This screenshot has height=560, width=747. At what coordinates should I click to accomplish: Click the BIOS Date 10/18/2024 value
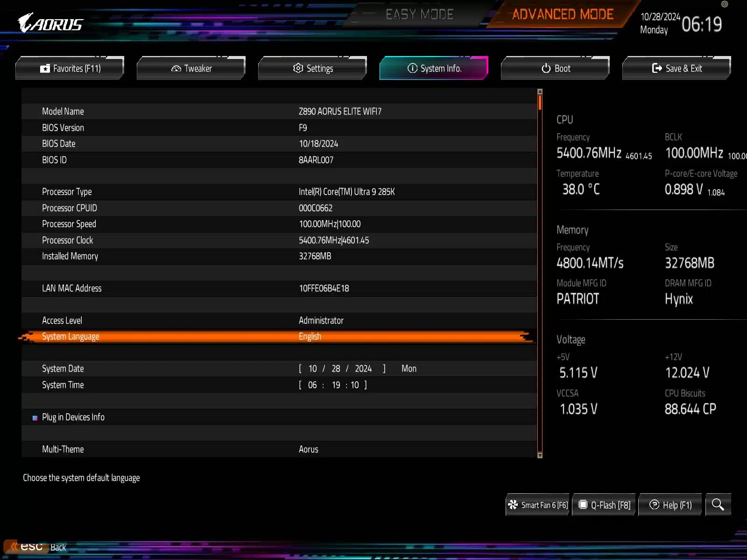point(319,144)
